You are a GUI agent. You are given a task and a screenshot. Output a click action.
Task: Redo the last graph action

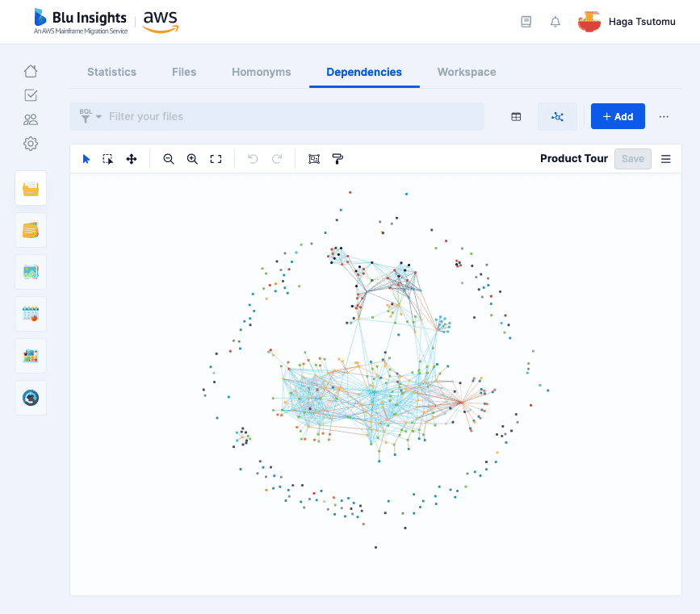[x=277, y=159]
